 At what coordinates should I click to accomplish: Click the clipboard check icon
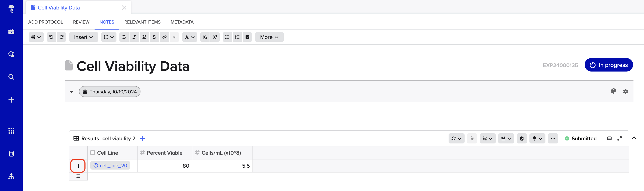pos(522,138)
